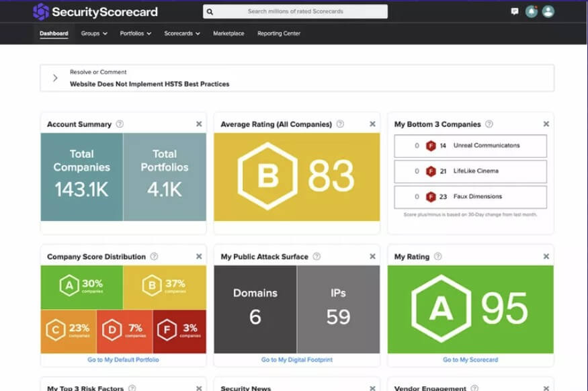Select the Dashboard tab

[54, 34]
